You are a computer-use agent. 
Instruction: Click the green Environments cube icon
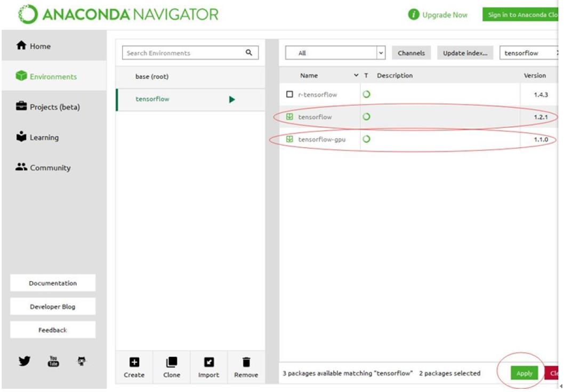[x=21, y=76]
